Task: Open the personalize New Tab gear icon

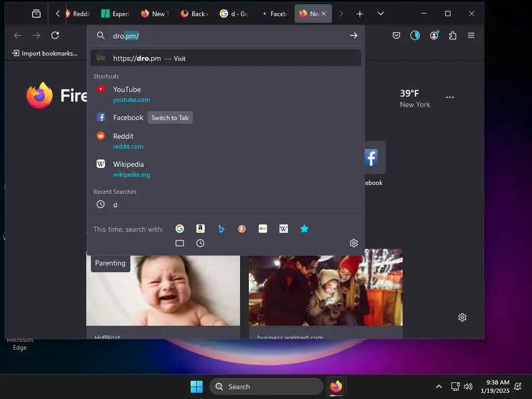Action: pyautogui.click(x=462, y=317)
